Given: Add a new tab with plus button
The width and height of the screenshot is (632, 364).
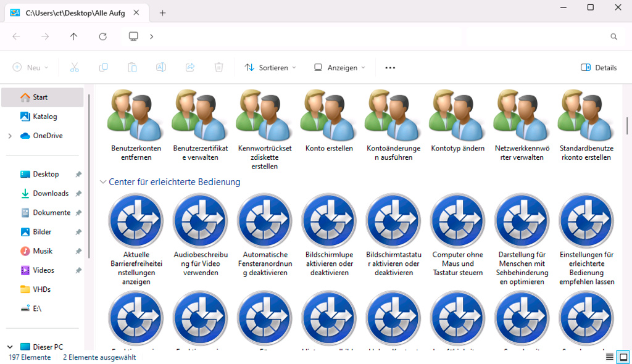Looking at the screenshot, I should tap(162, 13).
